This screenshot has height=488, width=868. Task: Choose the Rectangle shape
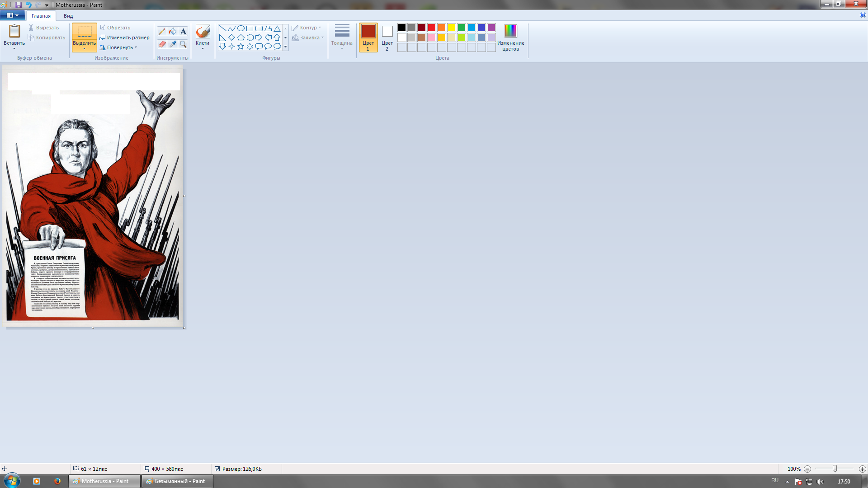(x=250, y=28)
